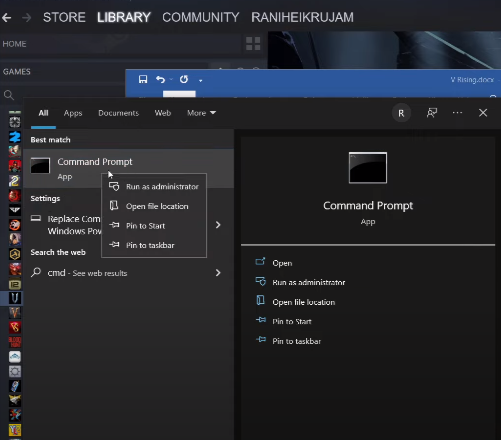The height and width of the screenshot is (440, 501).
Task: Go back with Steam's back arrow
Action: click(6, 18)
